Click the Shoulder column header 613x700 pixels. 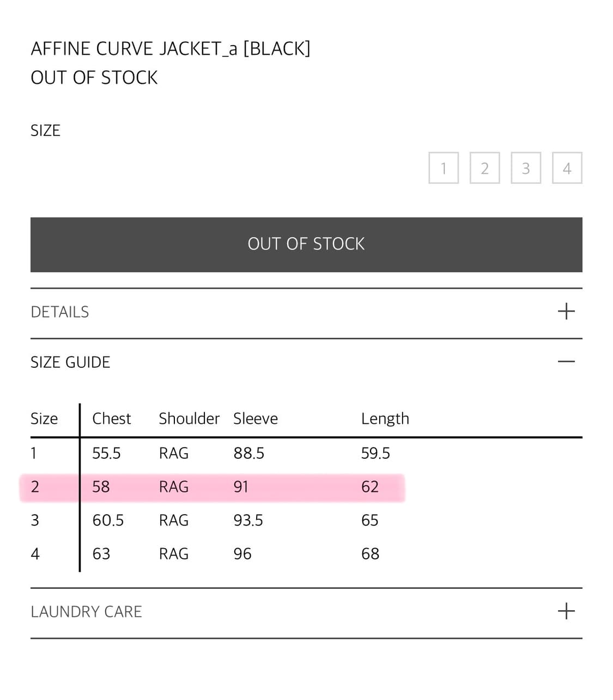point(189,418)
